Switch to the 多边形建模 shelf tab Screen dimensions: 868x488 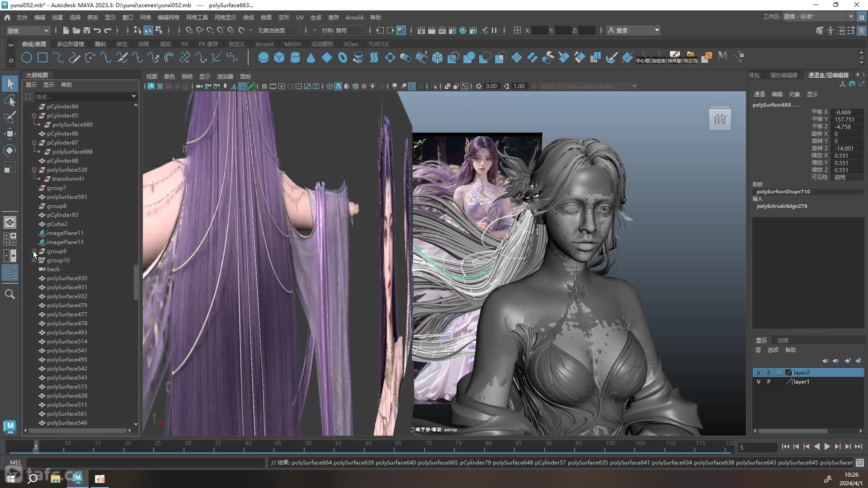70,44
